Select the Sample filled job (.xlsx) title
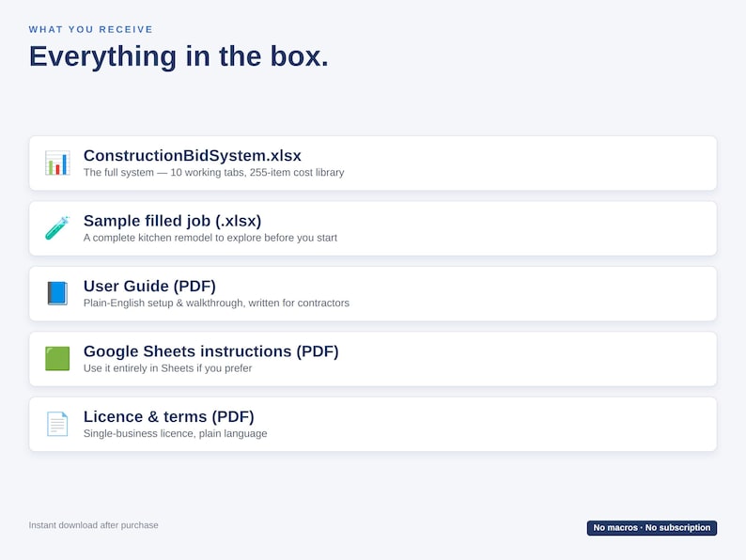 [x=172, y=221]
